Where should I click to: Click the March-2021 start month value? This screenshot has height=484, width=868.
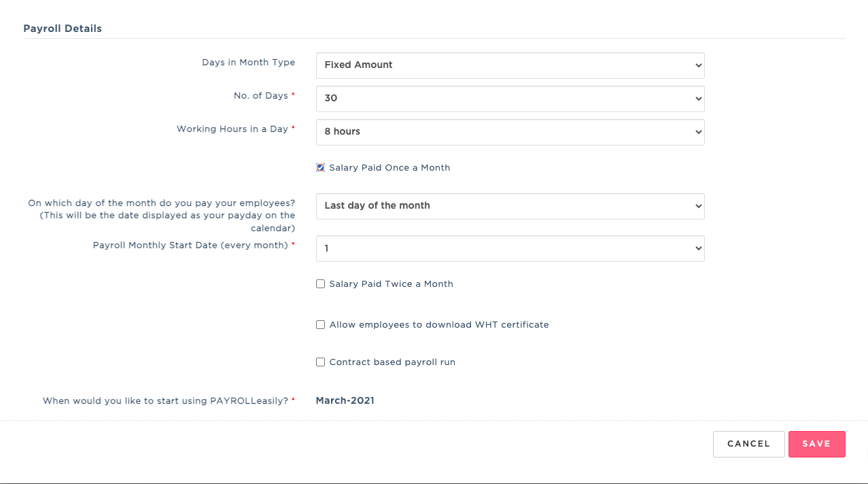pos(345,400)
